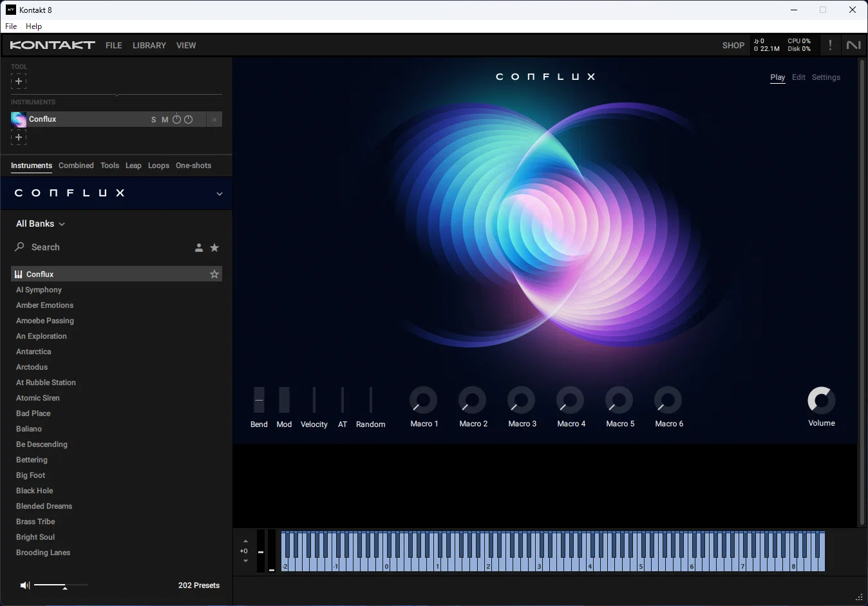Select the Amoebe Passing preset
This screenshot has height=606, width=868.
point(45,321)
